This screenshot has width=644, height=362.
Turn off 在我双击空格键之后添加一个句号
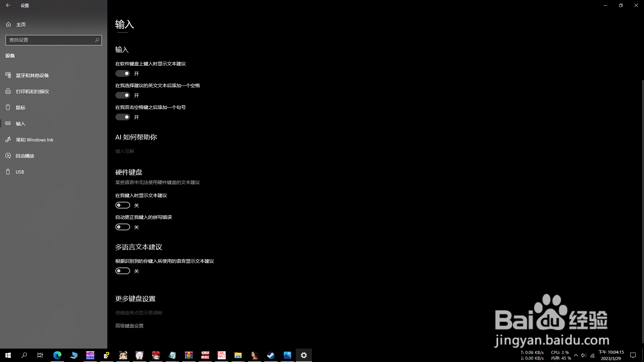pyautogui.click(x=123, y=117)
